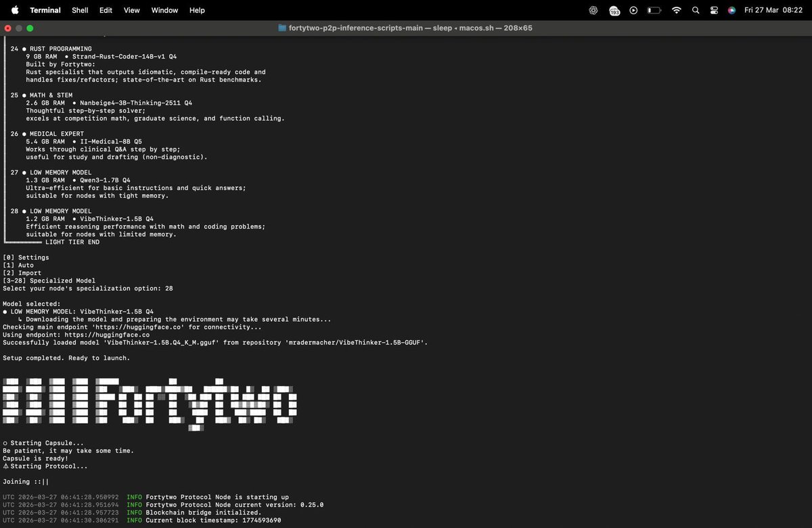Open the Apple menu
Screen dimensions: 812x528
pos(15,10)
